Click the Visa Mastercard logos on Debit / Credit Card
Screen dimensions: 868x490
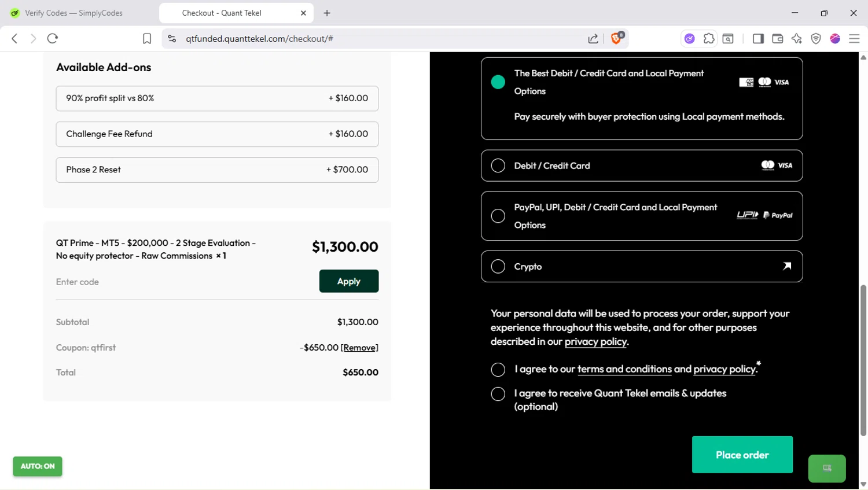pos(777,165)
